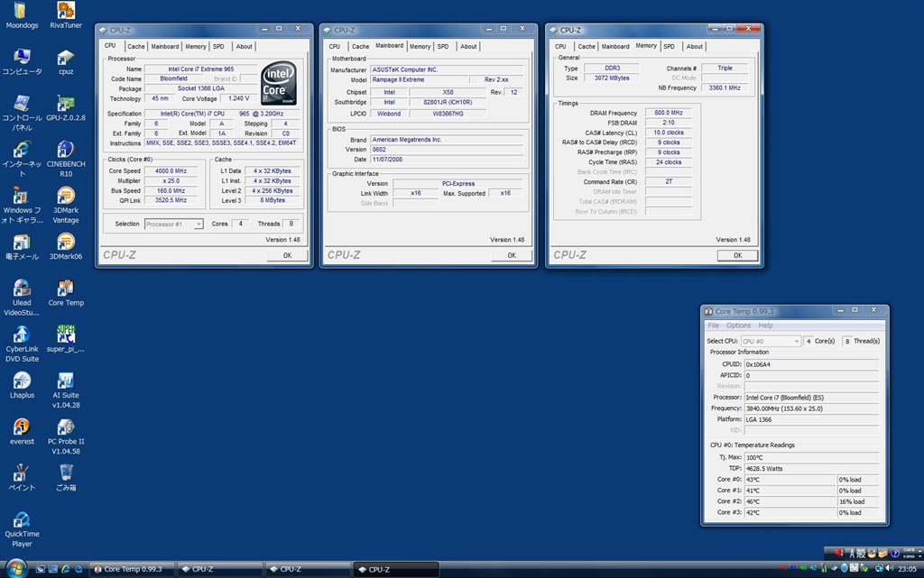Open the ペイント desktop icon

(x=22, y=478)
